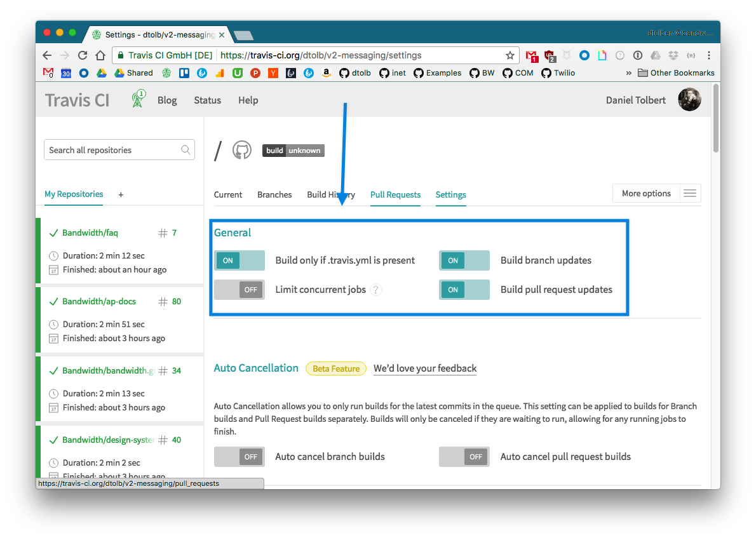Open the green U bookmark icon
Screen dimensions: 756x540
tap(238, 73)
